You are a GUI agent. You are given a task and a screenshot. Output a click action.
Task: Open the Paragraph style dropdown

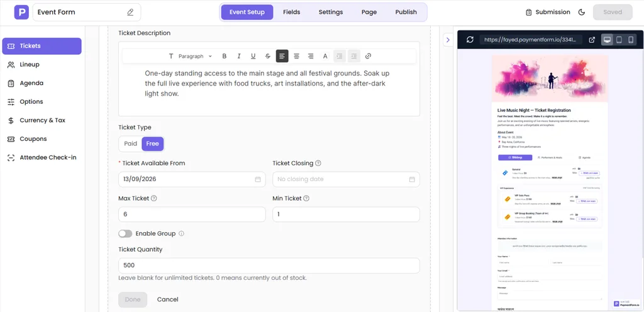pyautogui.click(x=195, y=56)
